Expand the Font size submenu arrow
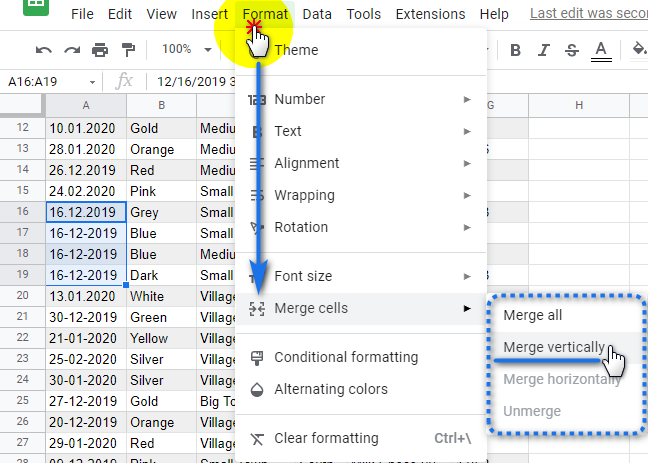Screen dimensions: 648x463 [467, 276]
